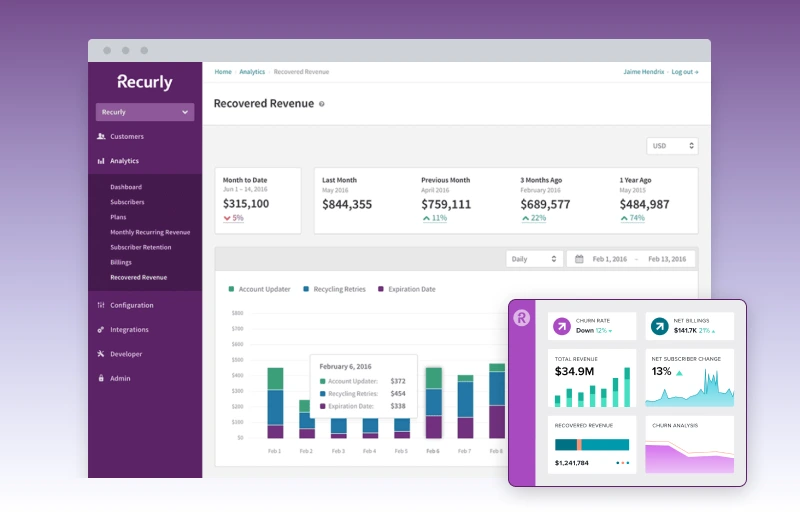The width and height of the screenshot is (800, 518).
Task: Click the $844,355 Last Month value
Action: pyautogui.click(x=347, y=204)
